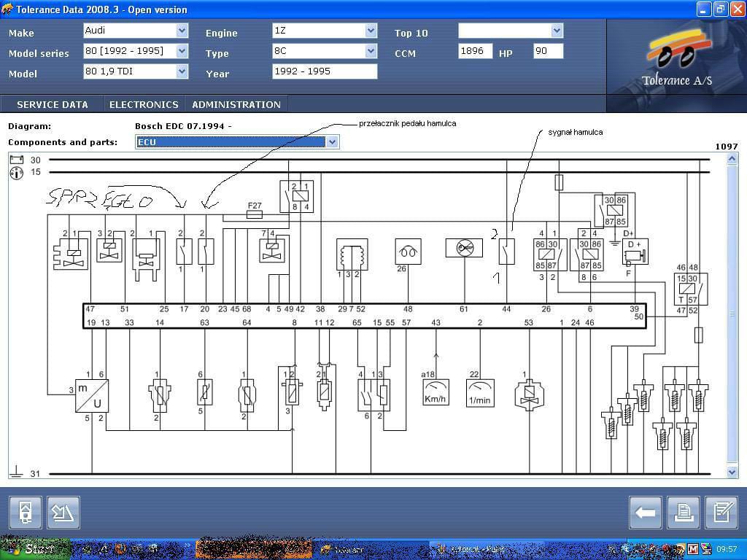Image resolution: width=747 pixels, height=560 pixels.
Task: Click the ignition switch symbol on line 15
Action: pos(17,173)
